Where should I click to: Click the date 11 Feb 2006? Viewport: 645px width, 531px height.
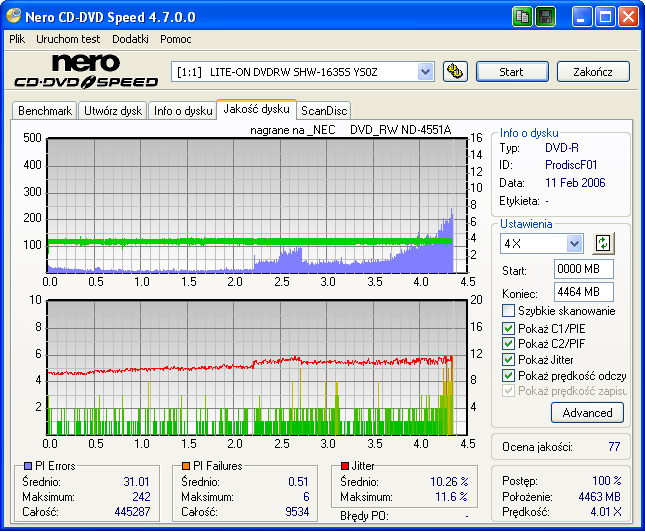coord(575,183)
